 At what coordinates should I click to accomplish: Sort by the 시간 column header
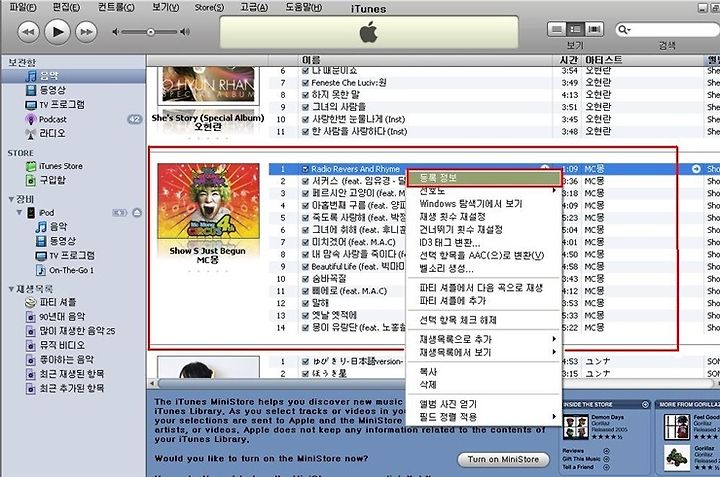568,60
